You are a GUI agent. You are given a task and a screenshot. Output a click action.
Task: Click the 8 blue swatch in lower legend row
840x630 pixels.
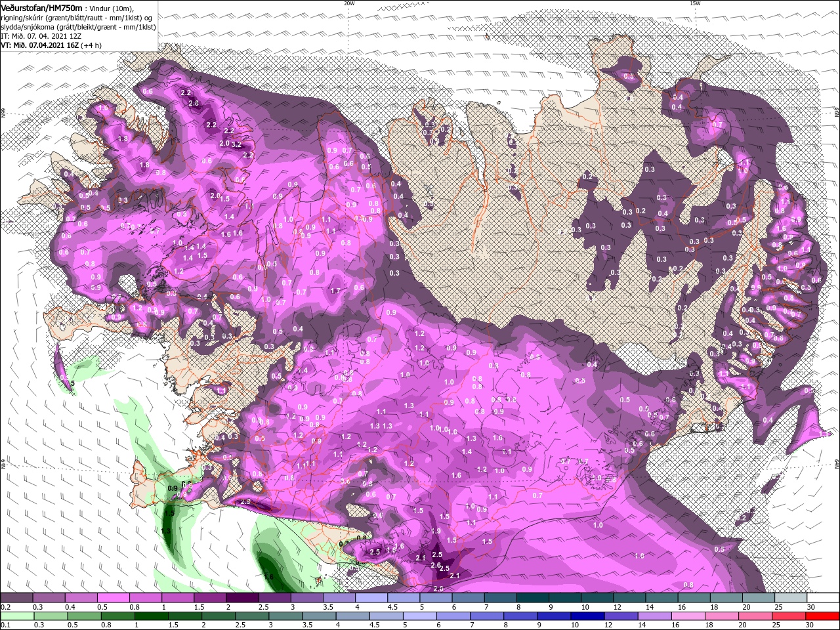coord(520,616)
